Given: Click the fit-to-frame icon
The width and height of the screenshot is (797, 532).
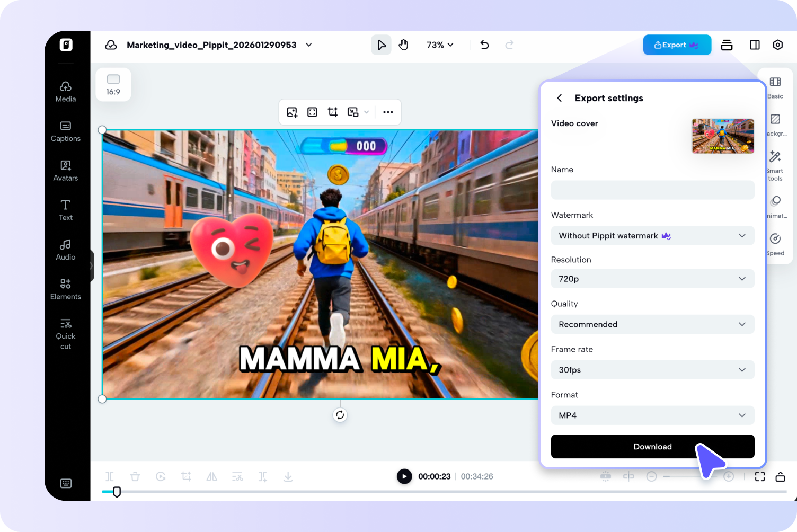Looking at the screenshot, I should (x=312, y=112).
